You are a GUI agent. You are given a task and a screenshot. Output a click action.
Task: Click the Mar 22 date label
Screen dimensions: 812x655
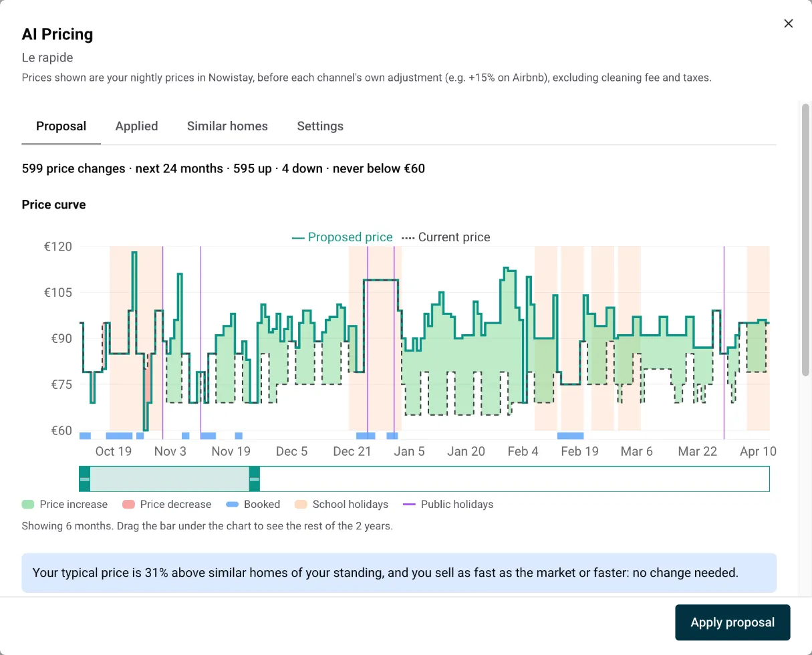(698, 451)
